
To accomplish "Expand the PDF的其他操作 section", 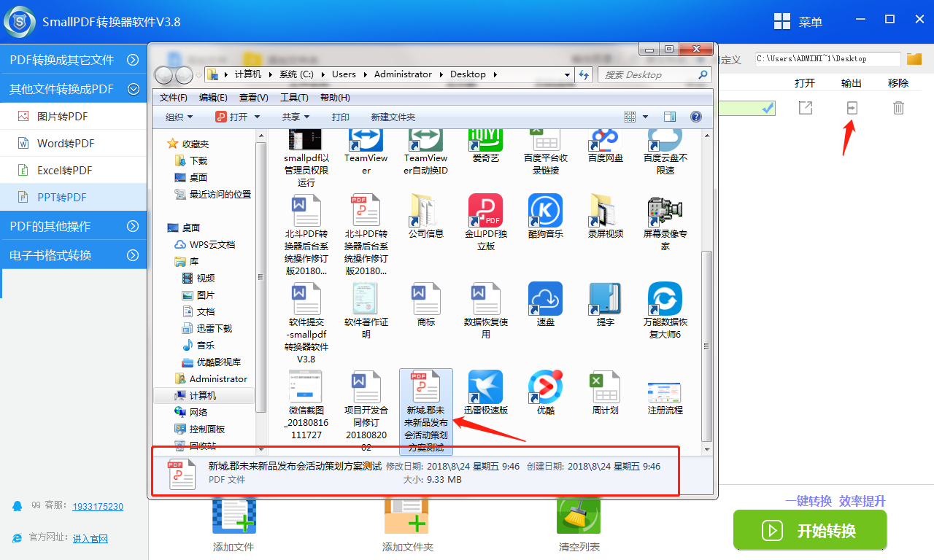I will click(x=73, y=226).
